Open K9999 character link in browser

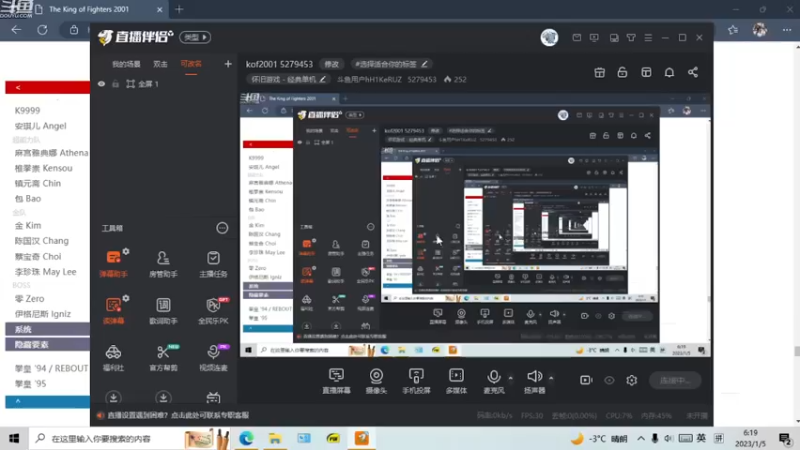tap(28, 110)
